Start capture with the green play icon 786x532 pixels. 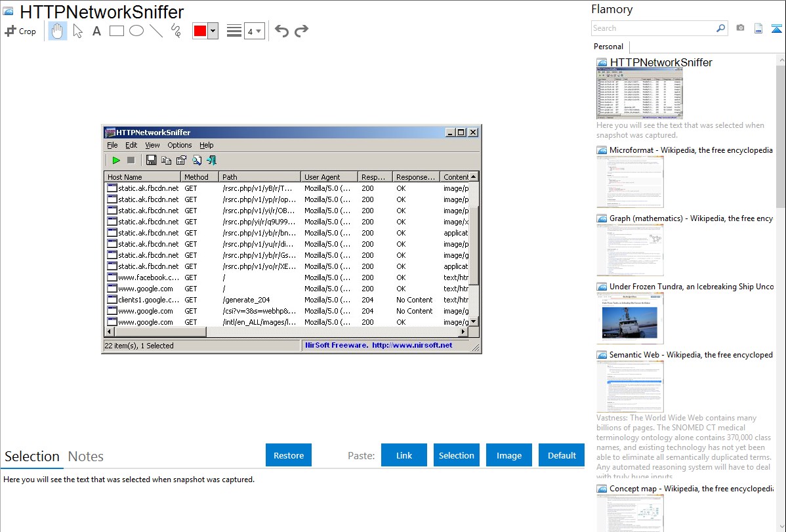coord(116,161)
